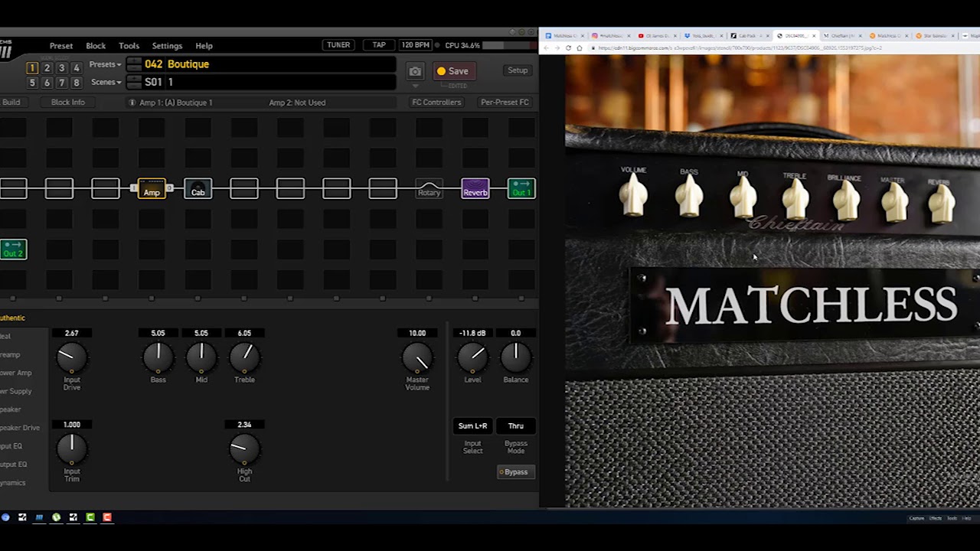The image size is (980, 551).
Task: Select scene button 8
Action: 76,83
